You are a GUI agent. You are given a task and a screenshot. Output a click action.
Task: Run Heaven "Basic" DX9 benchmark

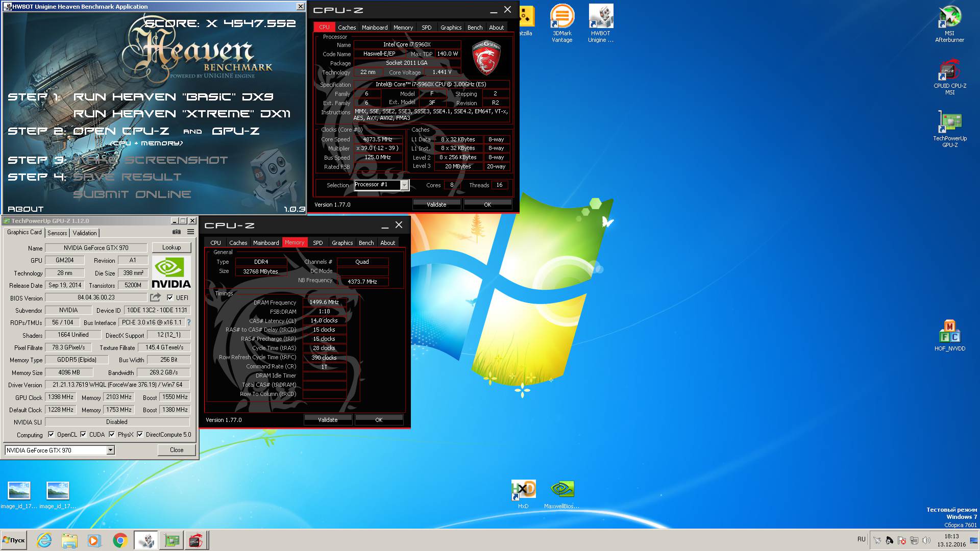[x=174, y=97]
